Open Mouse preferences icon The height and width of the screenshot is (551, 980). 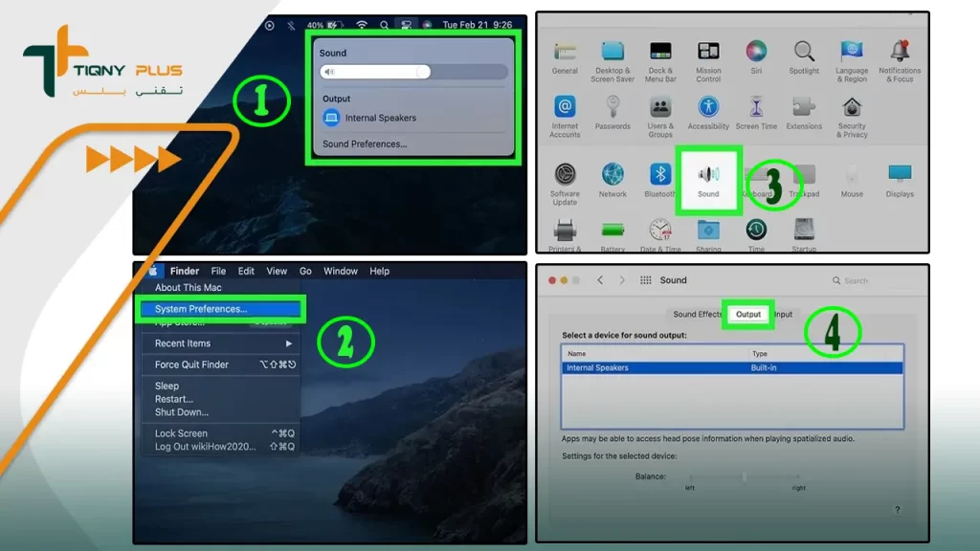pyautogui.click(x=852, y=174)
